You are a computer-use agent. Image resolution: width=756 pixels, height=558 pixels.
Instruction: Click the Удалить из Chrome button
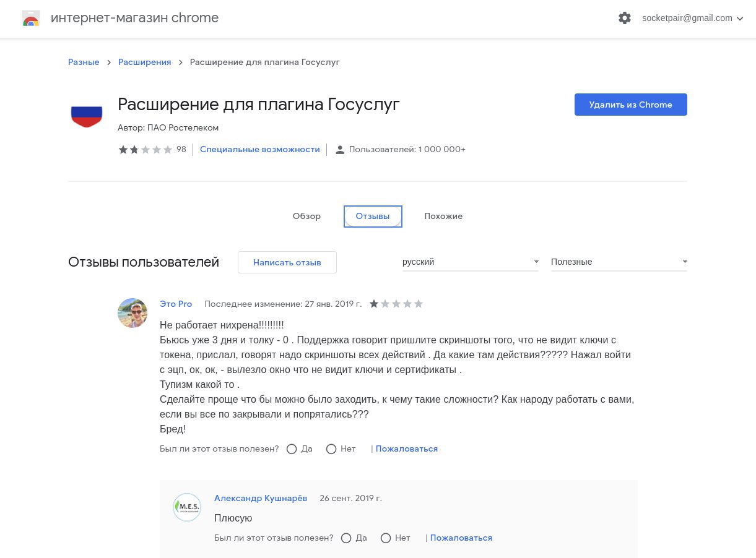pyautogui.click(x=631, y=105)
